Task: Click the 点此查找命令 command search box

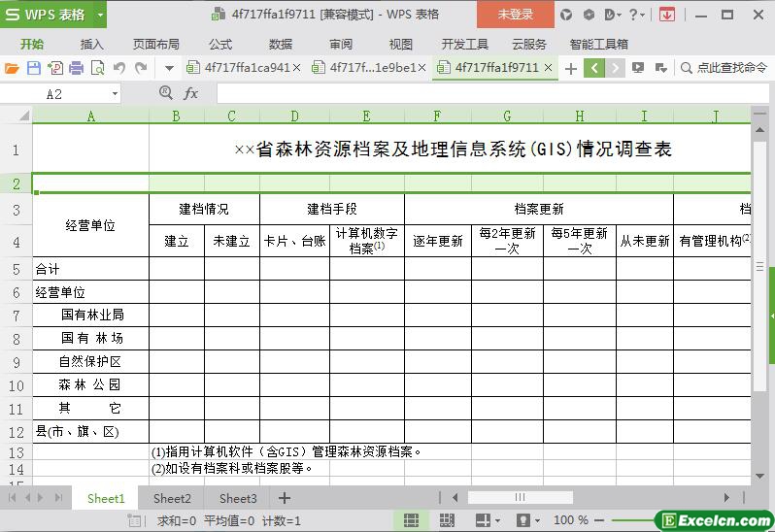Action: pyautogui.click(x=724, y=68)
